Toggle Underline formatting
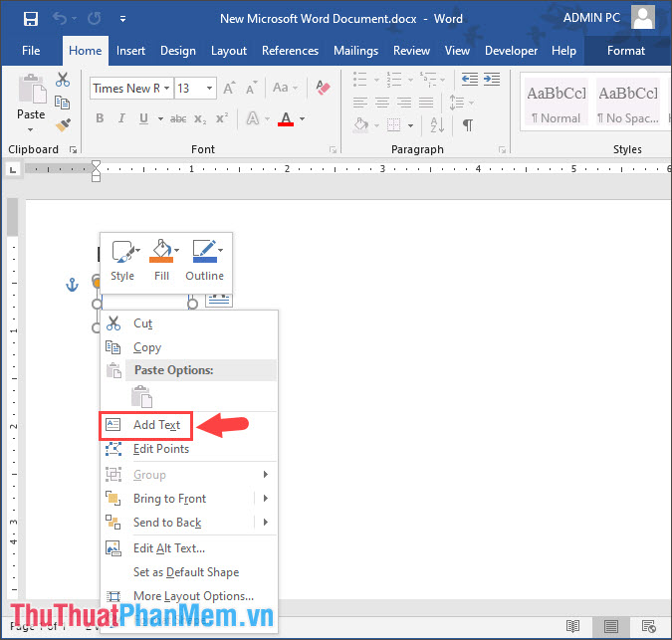The image size is (672, 640). pyautogui.click(x=143, y=118)
